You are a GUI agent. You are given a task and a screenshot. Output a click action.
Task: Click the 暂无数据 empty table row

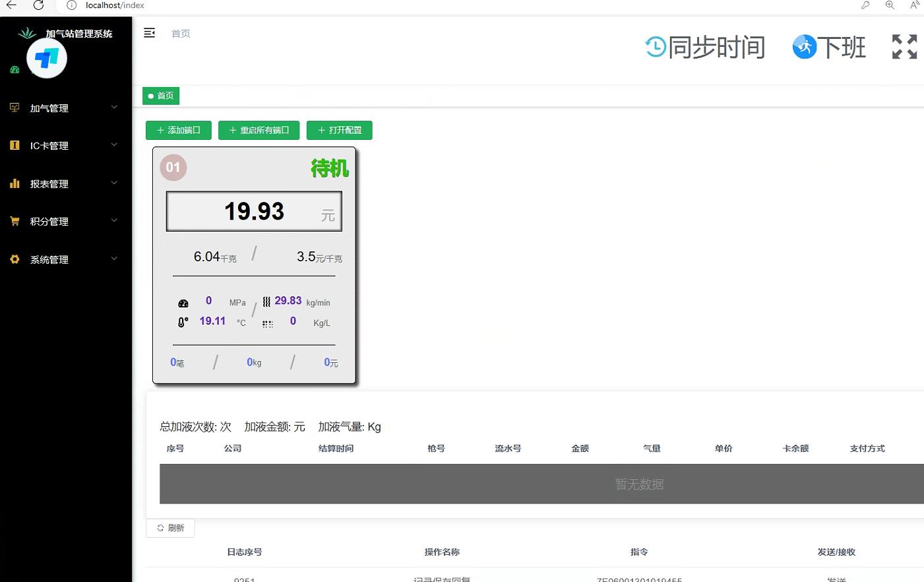[541, 484]
